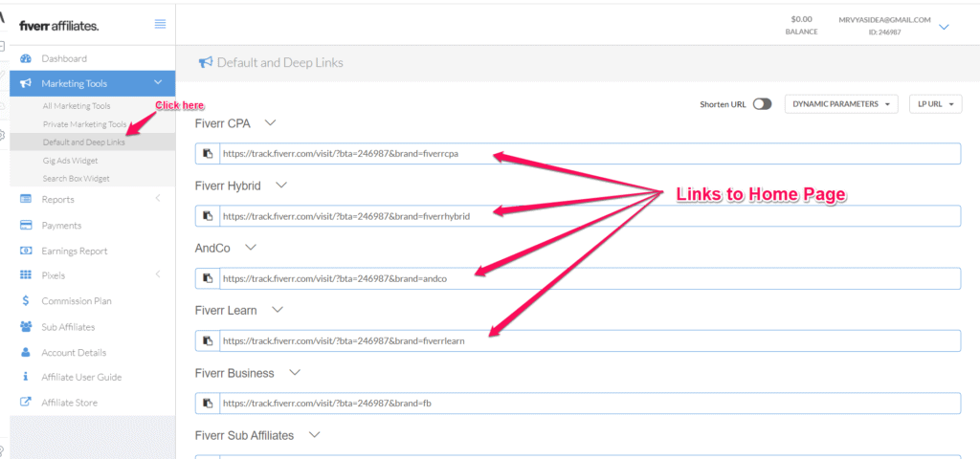Screen dimensions: 980x459
Task: Open the Affiliate User Guide link
Action: point(81,378)
